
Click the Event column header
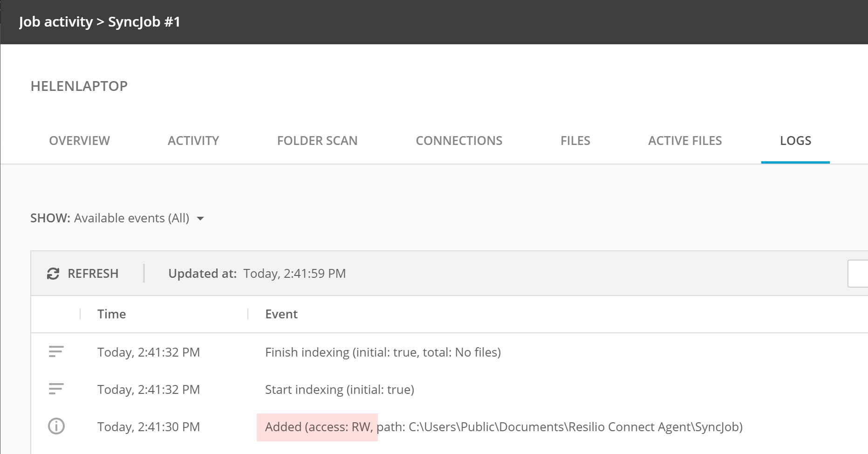pos(281,314)
